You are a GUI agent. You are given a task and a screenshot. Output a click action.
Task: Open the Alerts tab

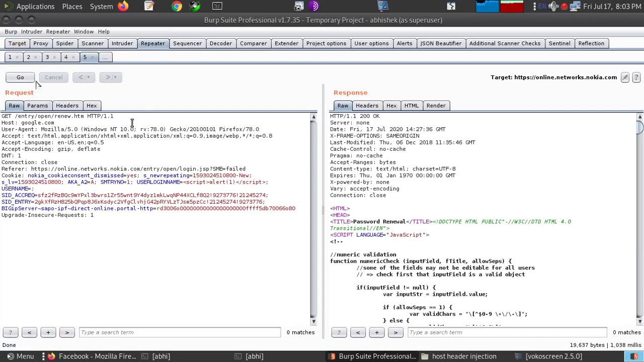click(x=405, y=43)
